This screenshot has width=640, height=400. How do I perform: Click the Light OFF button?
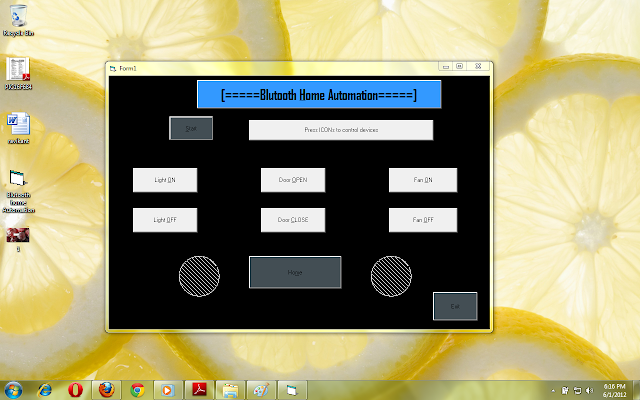165,220
